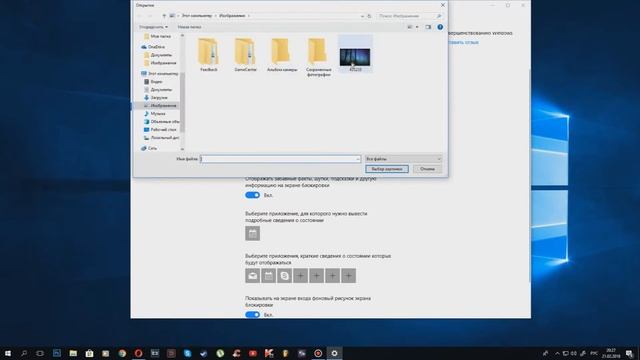640x360 pixels.
Task: Click the detailed status calendar app tile
Action: click(x=252, y=233)
